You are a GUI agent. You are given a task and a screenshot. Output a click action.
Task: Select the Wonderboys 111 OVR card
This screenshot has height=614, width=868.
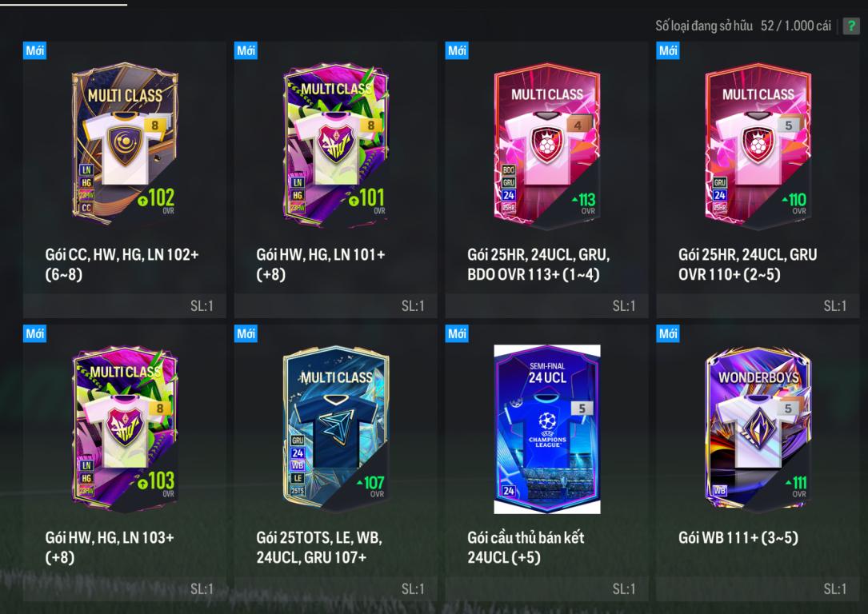coord(758,427)
